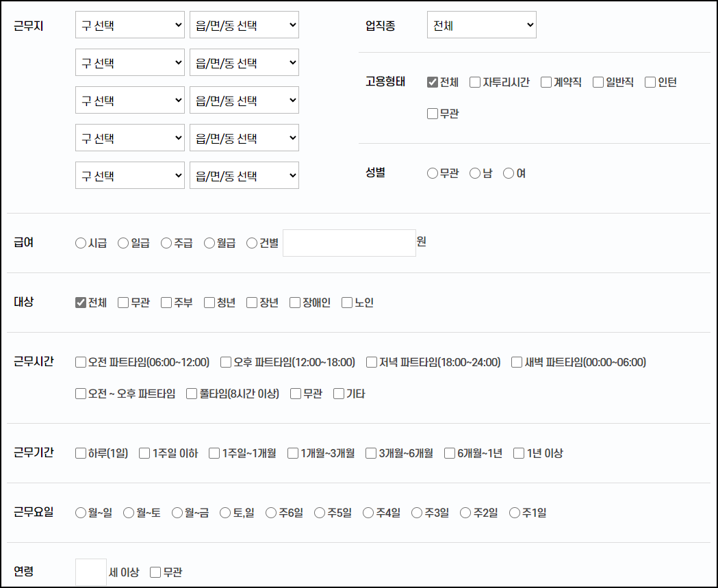Select 풀타임(8시간 이상) work time
718x588 pixels.
click(191, 394)
